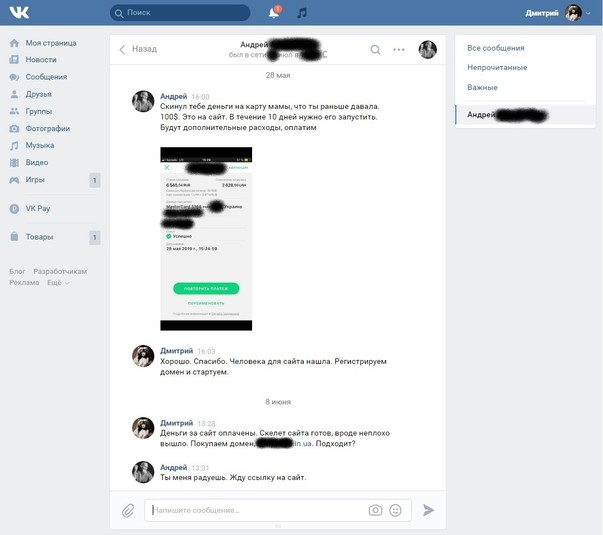Screen dimensions: 603x535
Task: Click the Разработчикам footer link
Action: 60,272
